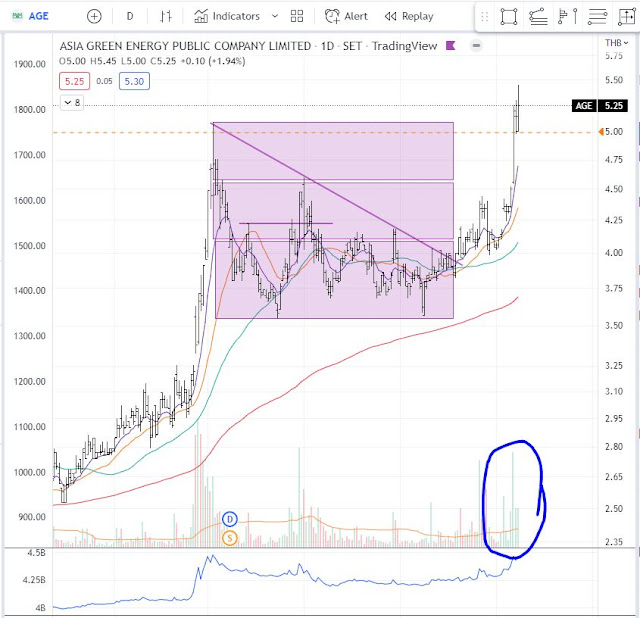Select the volume profile flag tool

(567, 17)
